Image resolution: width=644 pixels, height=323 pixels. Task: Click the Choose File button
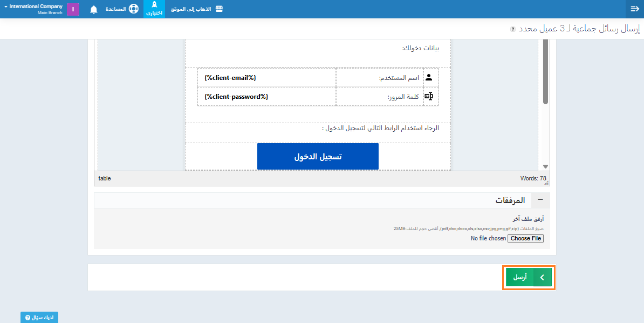click(525, 238)
